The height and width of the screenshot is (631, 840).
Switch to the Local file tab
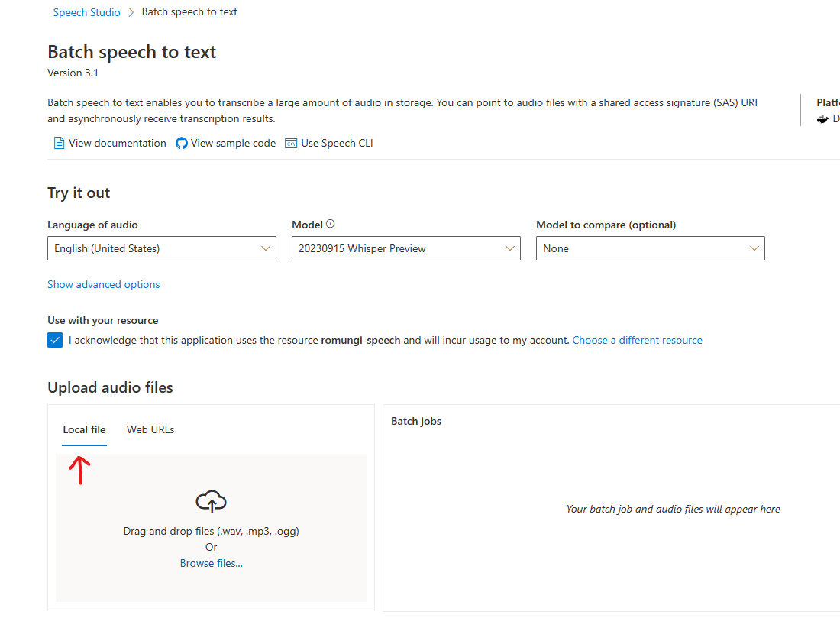click(84, 430)
